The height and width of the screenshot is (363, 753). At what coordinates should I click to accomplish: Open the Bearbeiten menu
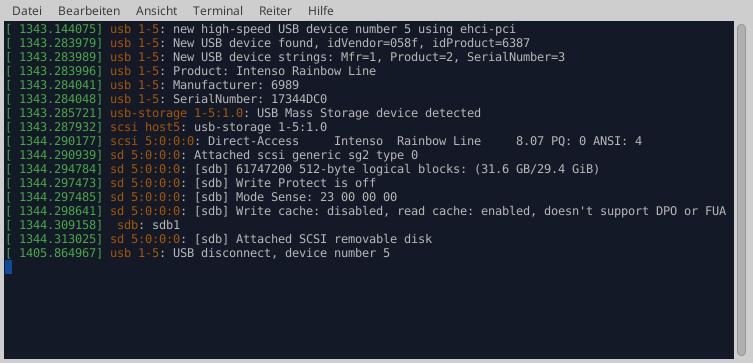point(89,11)
